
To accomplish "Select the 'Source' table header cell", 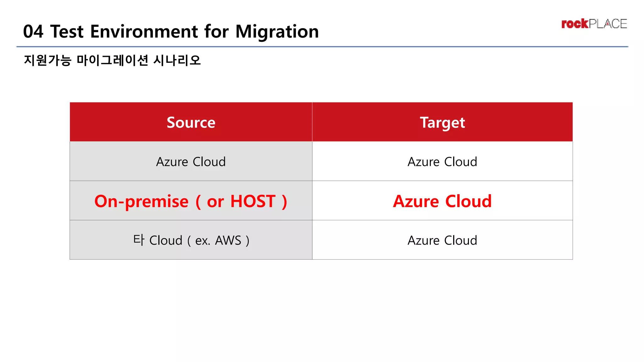I will pyautogui.click(x=191, y=122).
